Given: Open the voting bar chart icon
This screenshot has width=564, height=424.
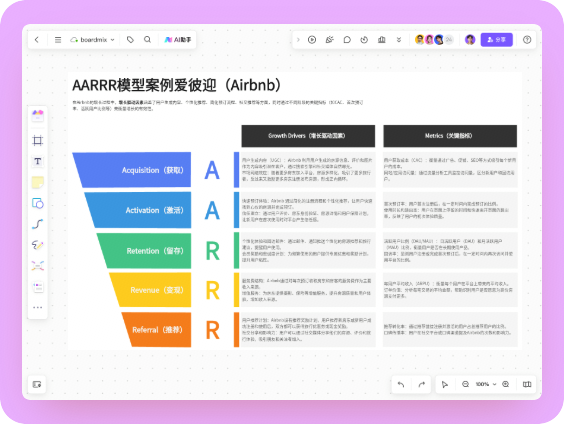Looking at the screenshot, I should tap(382, 40).
